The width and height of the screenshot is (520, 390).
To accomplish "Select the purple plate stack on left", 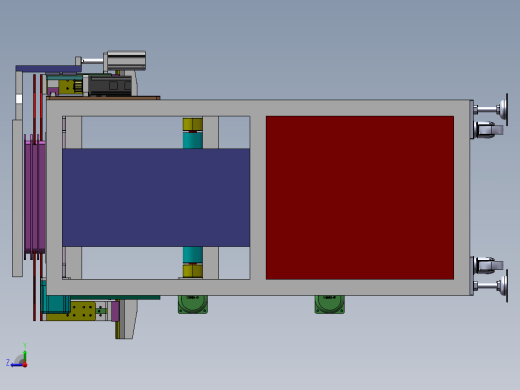I will tap(35, 197).
